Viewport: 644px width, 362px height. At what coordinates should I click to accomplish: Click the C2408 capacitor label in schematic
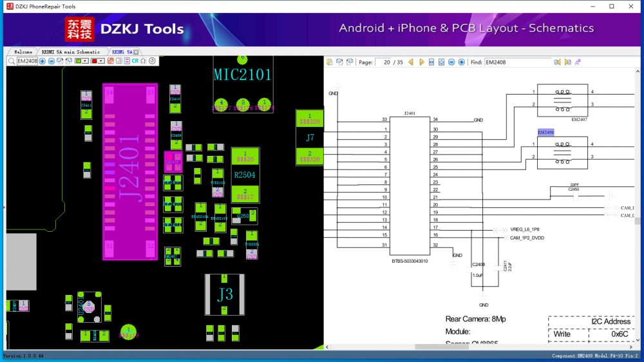pyautogui.click(x=478, y=265)
